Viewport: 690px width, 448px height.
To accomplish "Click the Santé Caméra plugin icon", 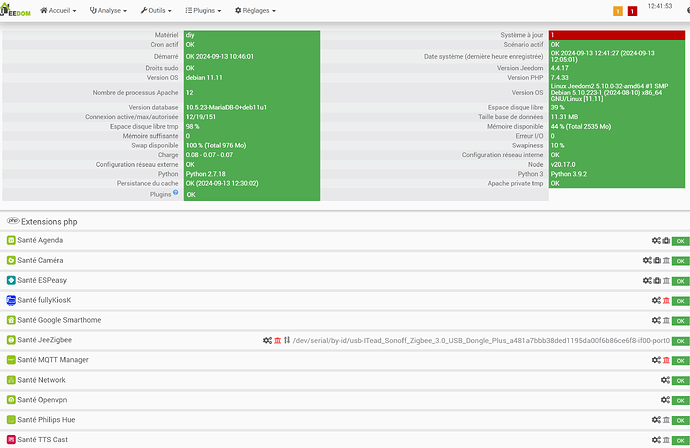I will [x=11, y=260].
